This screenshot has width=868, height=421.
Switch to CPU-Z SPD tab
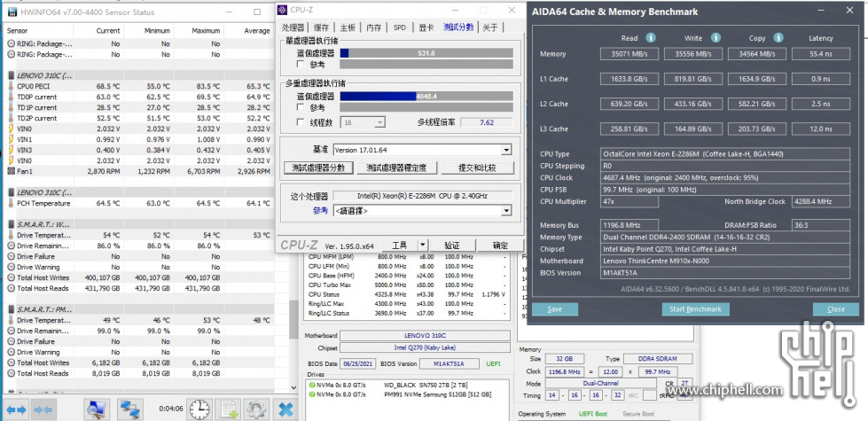(x=400, y=27)
